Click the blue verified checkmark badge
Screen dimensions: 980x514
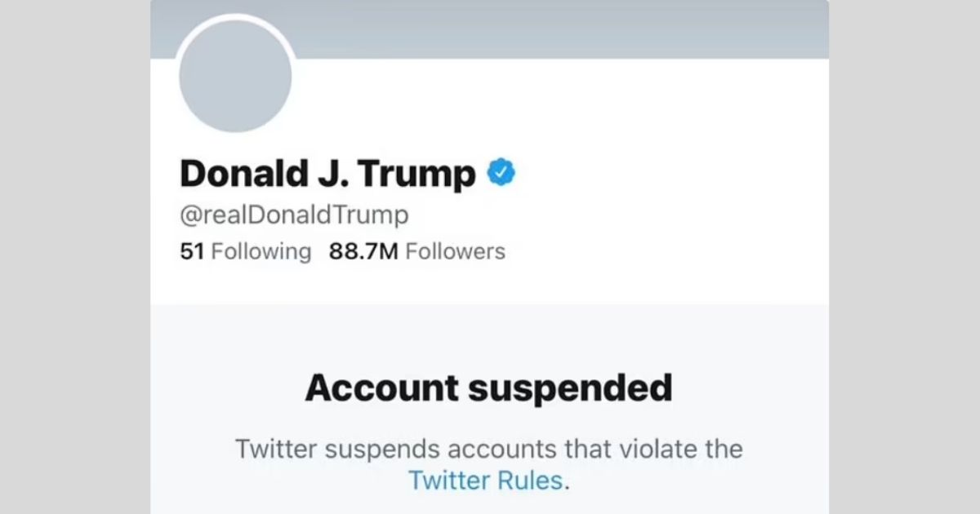tap(501, 173)
